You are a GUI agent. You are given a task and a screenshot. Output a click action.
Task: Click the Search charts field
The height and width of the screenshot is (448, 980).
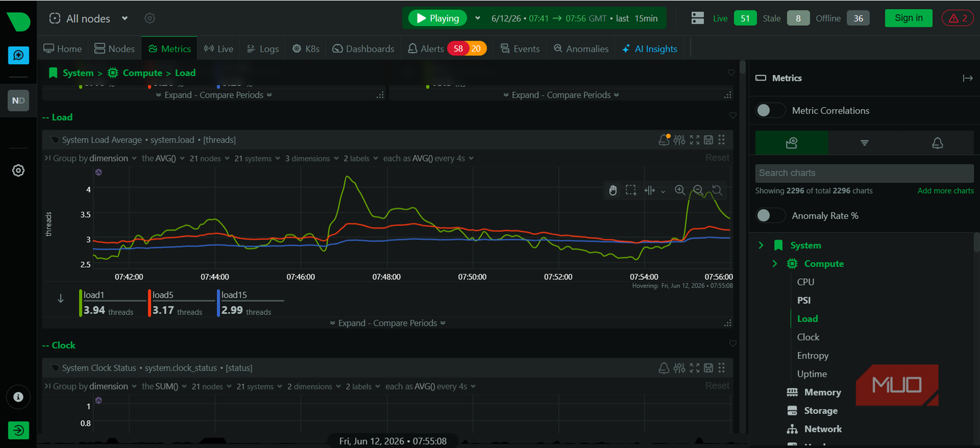[864, 173]
